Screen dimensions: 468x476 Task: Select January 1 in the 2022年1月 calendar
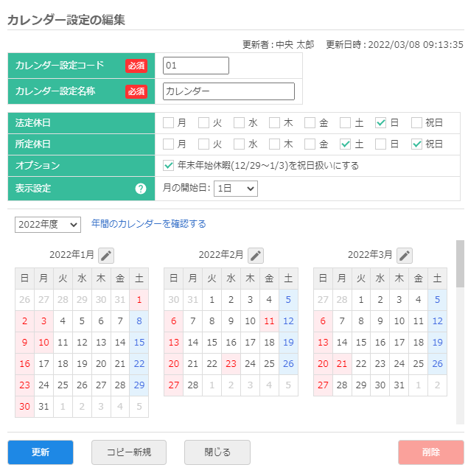pyautogui.click(x=139, y=300)
